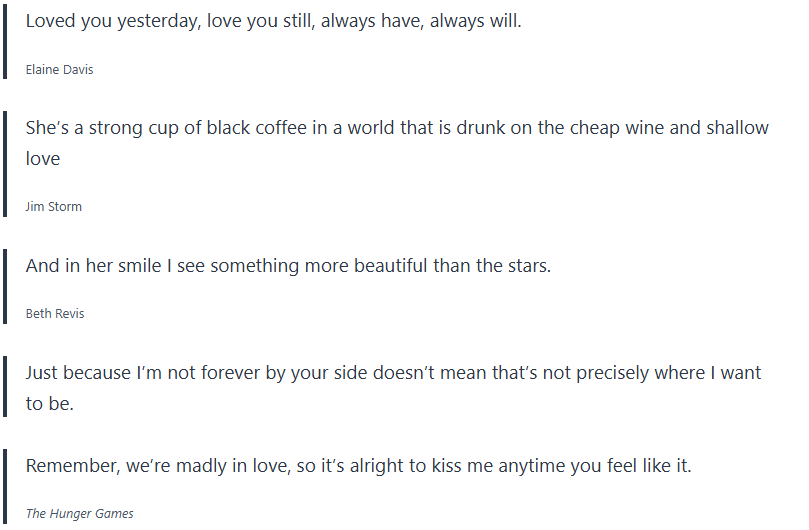Click the vertical bar beside the Elaine Davis quote
Image resolution: width=809 pixels, height=530 pixels.
tap(5, 43)
